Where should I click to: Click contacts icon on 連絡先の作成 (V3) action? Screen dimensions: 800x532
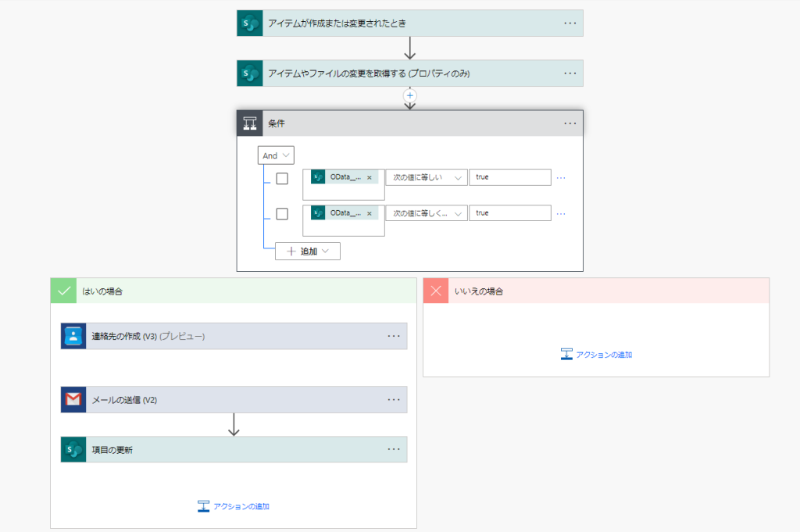pyautogui.click(x=73, y=337)
